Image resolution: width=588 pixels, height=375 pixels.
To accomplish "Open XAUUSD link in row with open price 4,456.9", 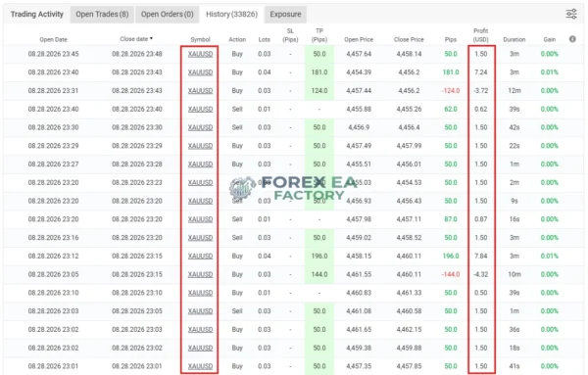I will click(x=200, y=127).
